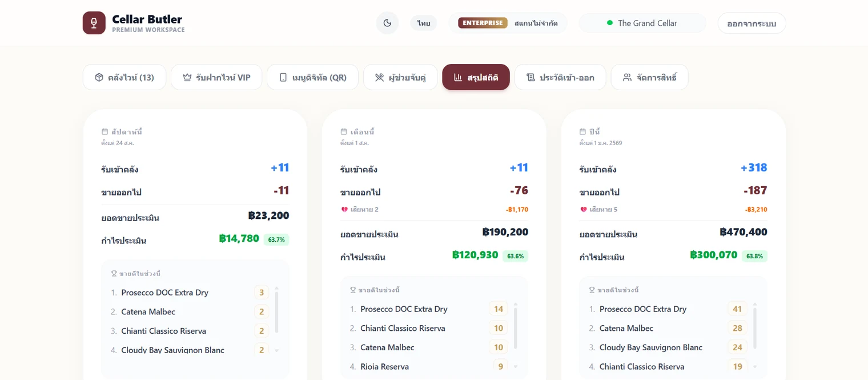Click the ฿120,930 monthly profit value
This screenshot has height=380, width=868.
tap(475, 255)
